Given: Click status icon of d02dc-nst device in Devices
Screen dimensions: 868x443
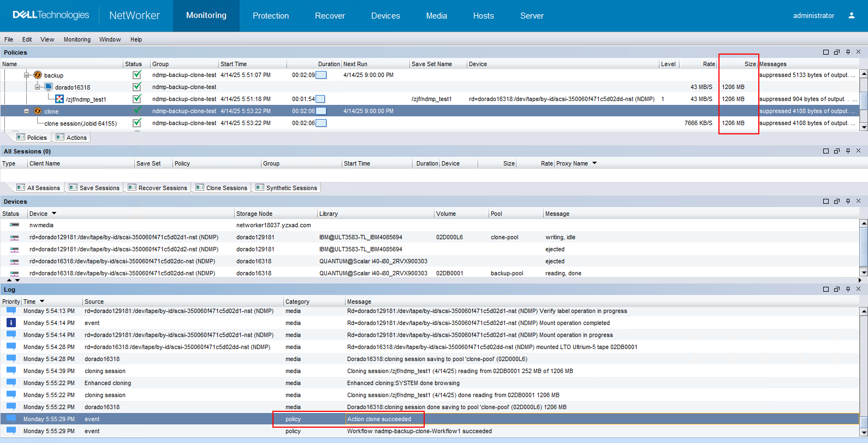Looking at the screenshot, I should (14, 261).
